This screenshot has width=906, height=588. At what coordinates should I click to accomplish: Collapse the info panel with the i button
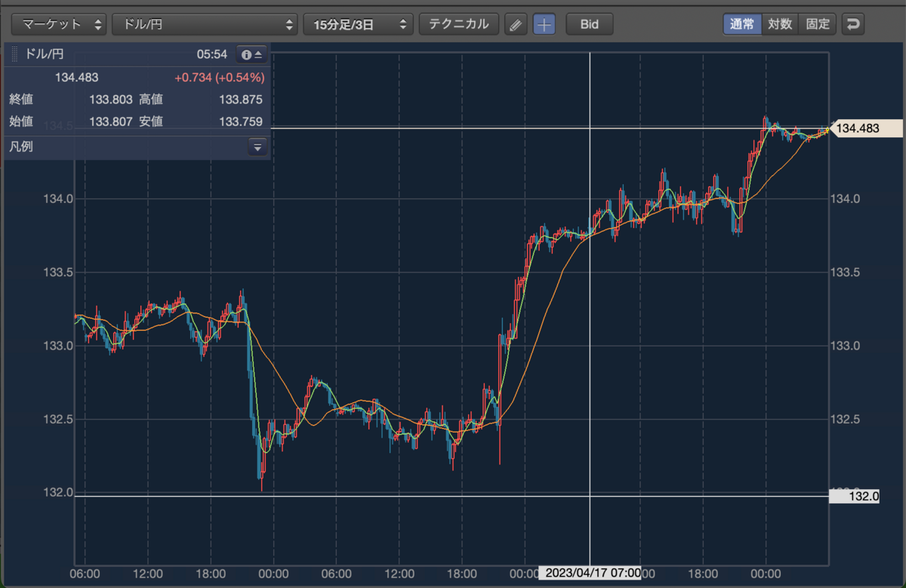[x=252, y=54]
